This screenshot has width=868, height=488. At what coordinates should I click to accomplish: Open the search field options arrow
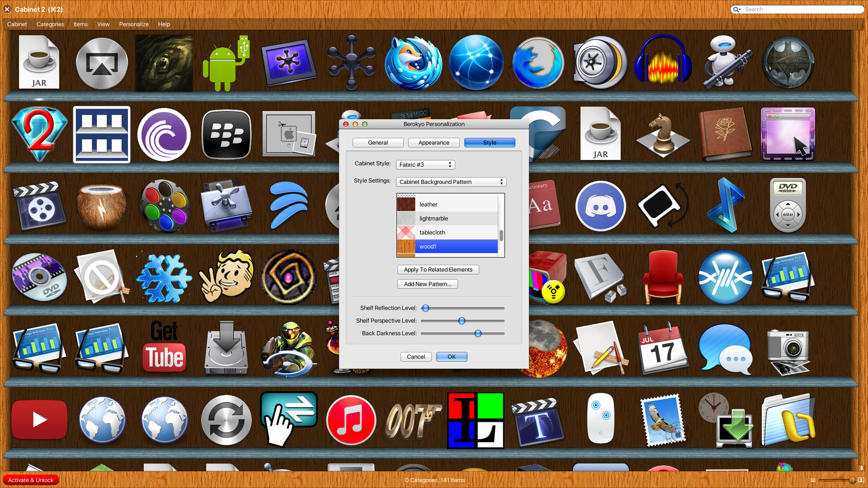(x=737, y=9)
